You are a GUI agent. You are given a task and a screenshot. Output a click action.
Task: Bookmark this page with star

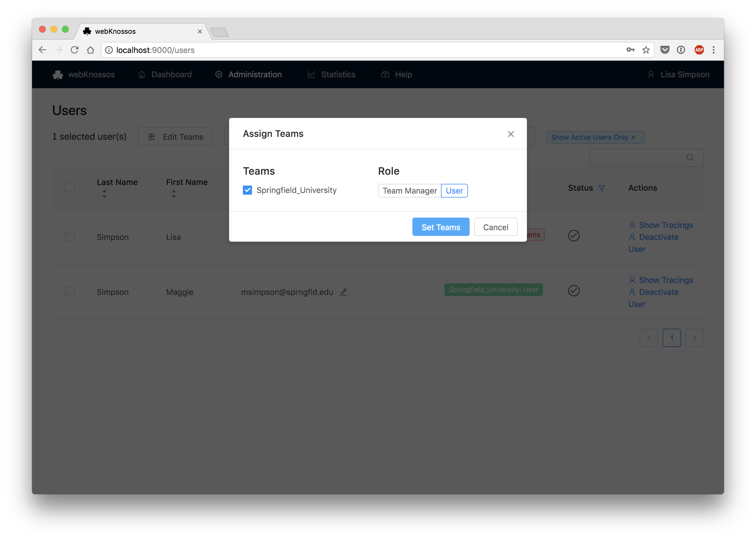[x=646, y=50]
